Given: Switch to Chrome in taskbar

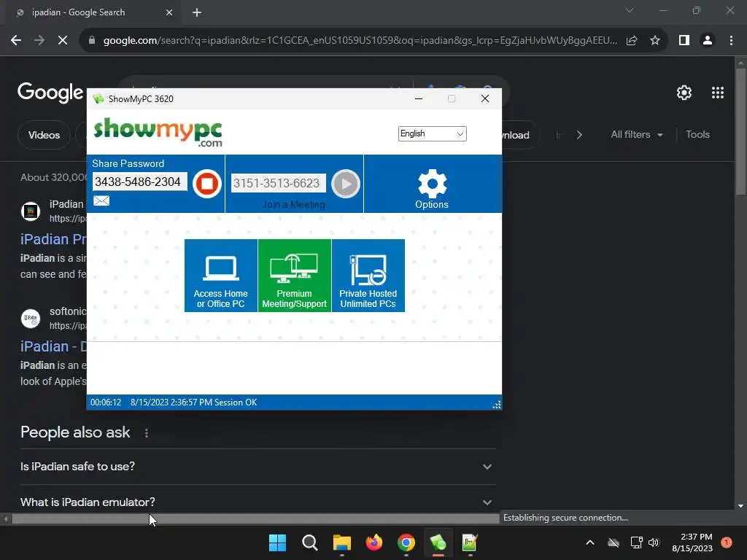Looking at the screenshot, I should pos(406,542).
